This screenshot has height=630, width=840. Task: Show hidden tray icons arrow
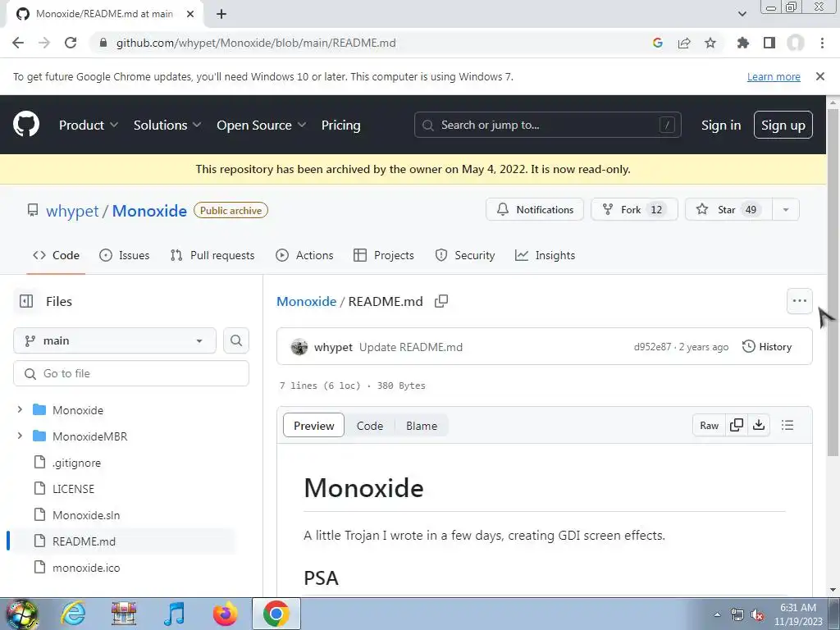[717, 615]
